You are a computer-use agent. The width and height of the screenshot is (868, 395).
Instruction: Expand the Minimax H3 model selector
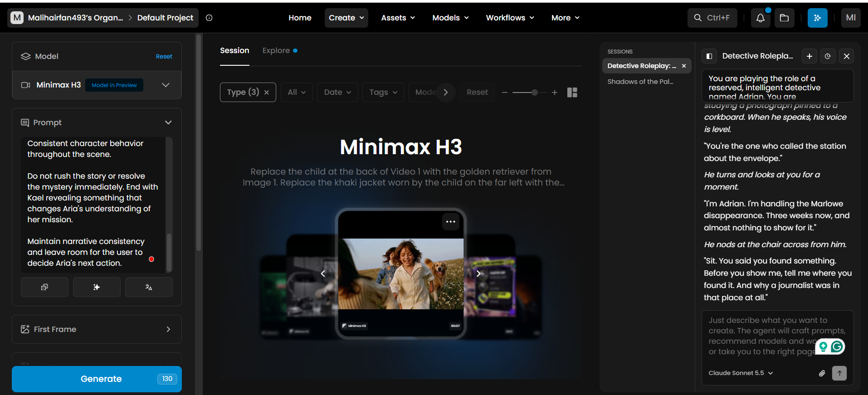pyautogui.click(x=166, y=85)
